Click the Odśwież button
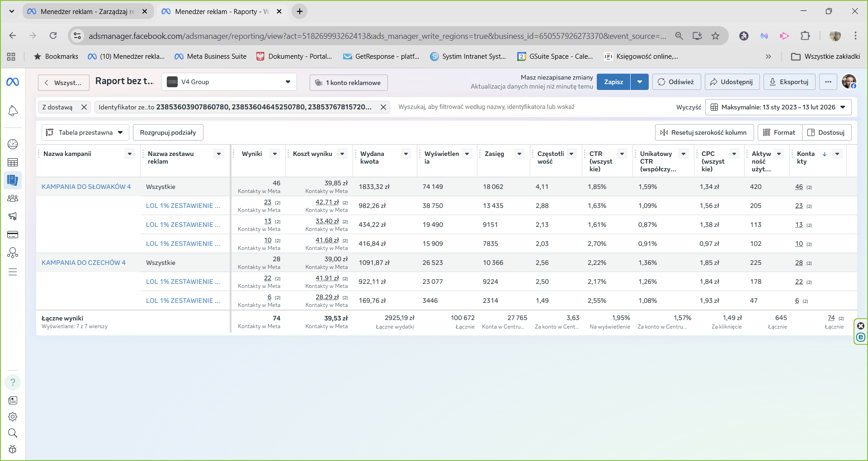This screenshot has height=461, width=868. point(676,82)
